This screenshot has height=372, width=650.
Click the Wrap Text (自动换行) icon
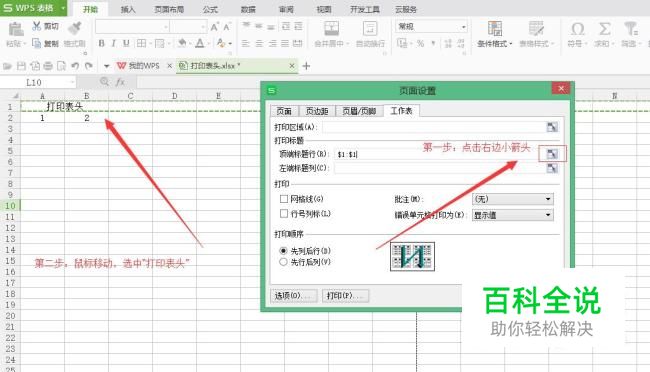pyautogui.click(x=370, y=28)
